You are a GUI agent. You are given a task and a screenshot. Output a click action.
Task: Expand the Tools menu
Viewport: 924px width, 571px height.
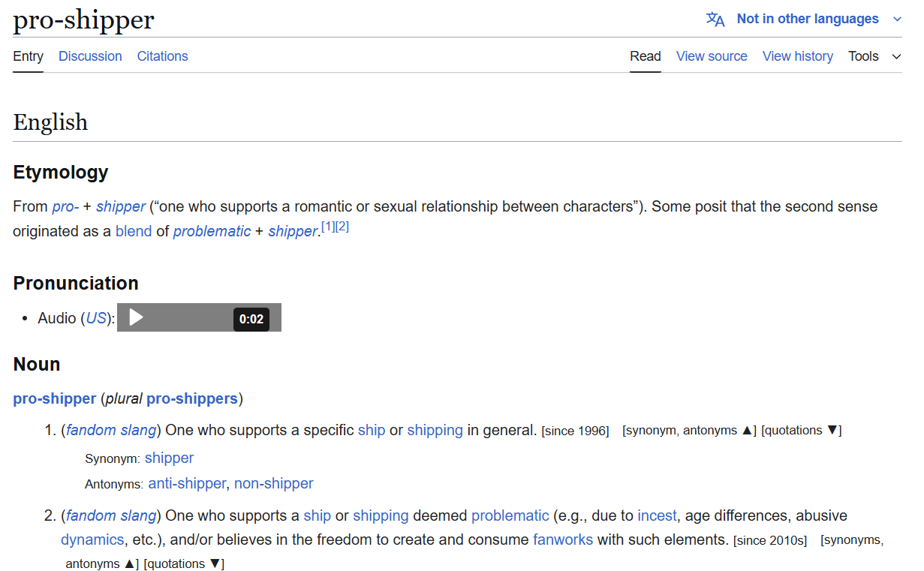[874, 56]
